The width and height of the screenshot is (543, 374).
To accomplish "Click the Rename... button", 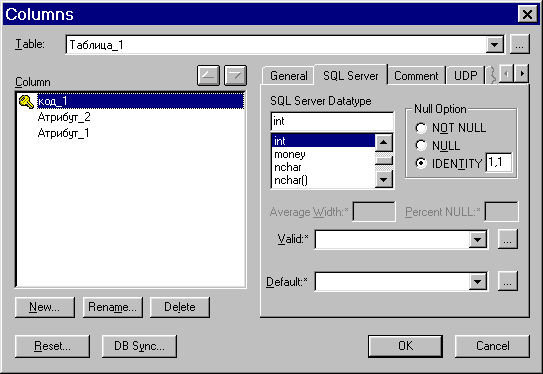I will point(113,307).
